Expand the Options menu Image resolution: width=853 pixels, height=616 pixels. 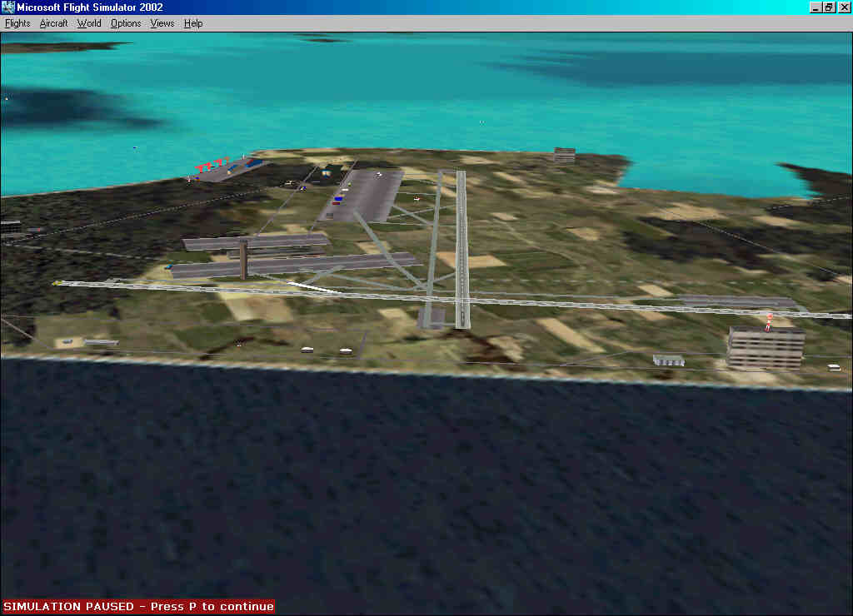point(126,23)
